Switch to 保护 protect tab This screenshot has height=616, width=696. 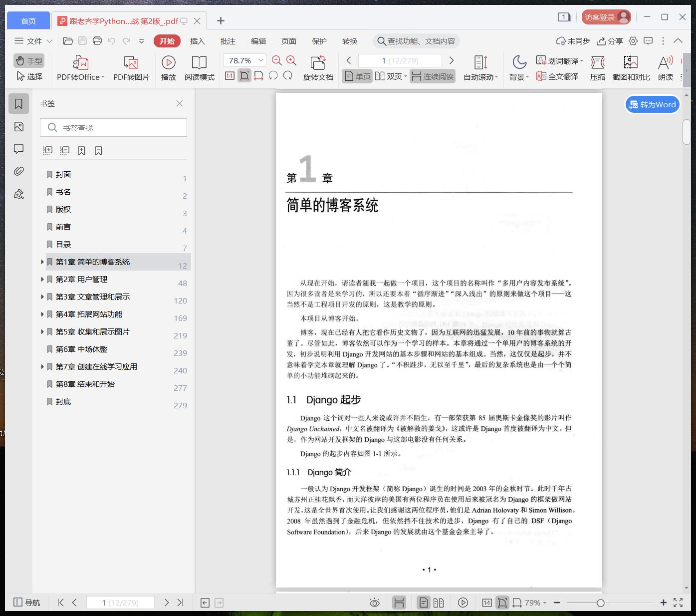pyautogui.click(x=319, y=41)
